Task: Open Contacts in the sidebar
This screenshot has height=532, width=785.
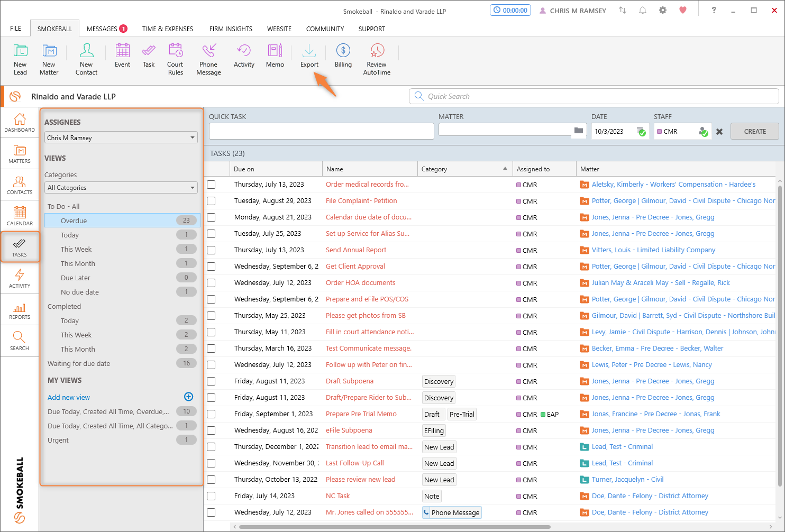Action: coord(20,185)
